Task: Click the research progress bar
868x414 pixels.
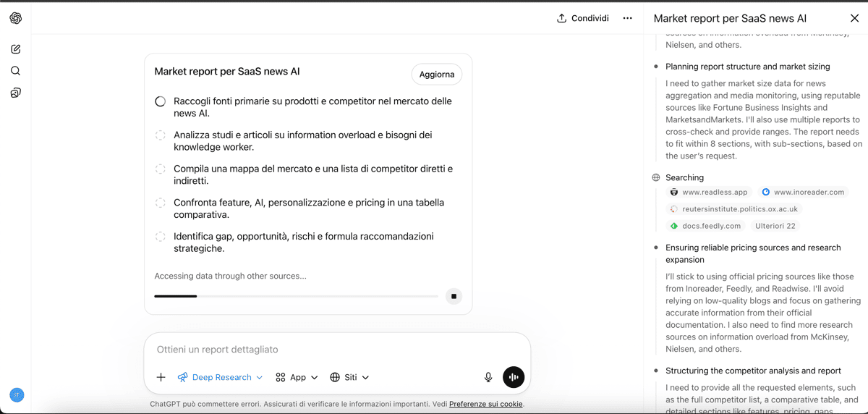Action: (x=296, y=296)
